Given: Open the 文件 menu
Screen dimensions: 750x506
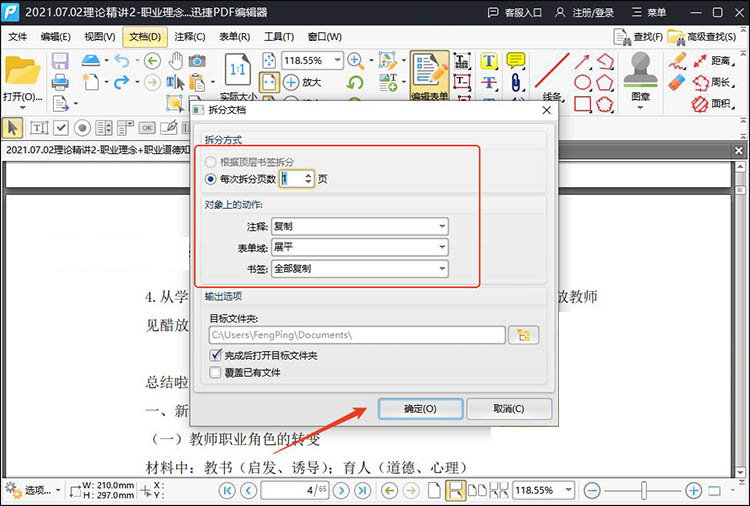Looking at the screenshot, I should coord(18,37).
